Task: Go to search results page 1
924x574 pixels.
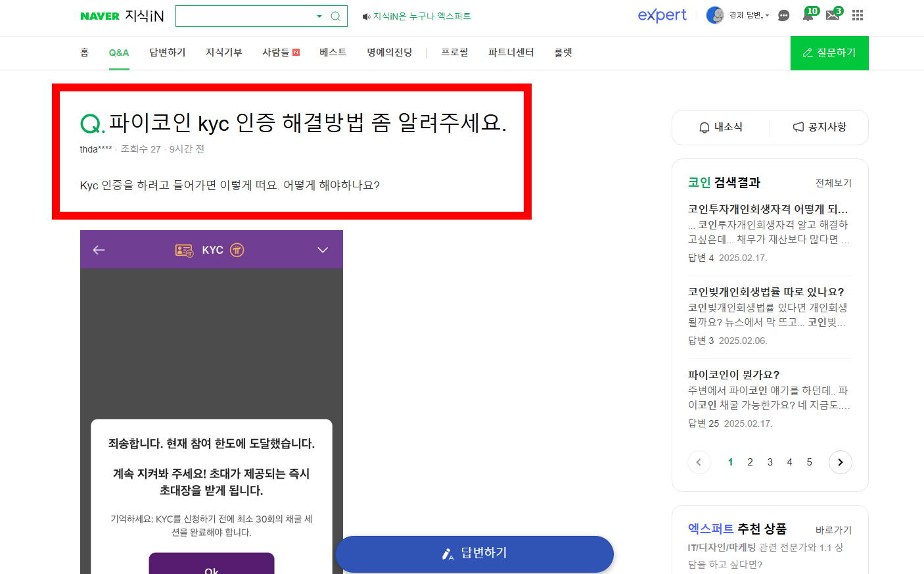Action: [730, 462]
